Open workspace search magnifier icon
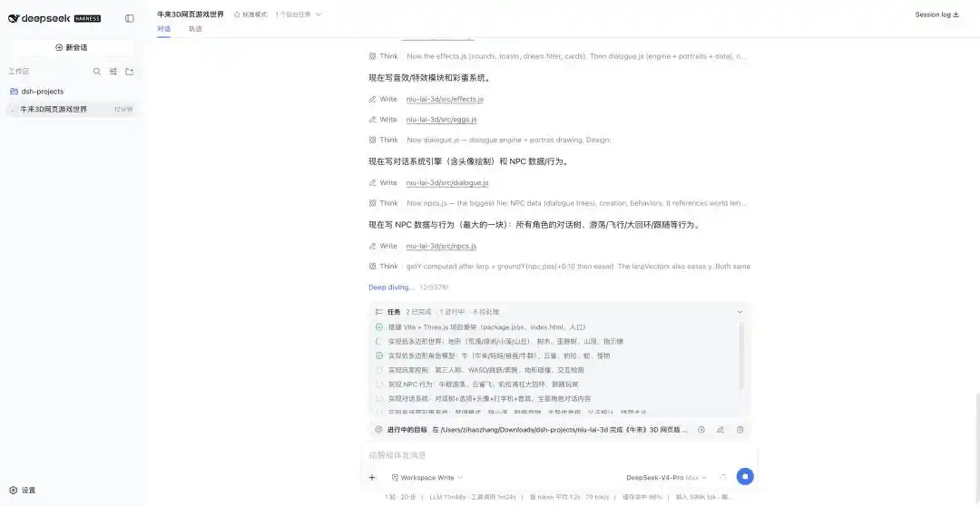Screen dimensions: 980x506 point(97,72)
